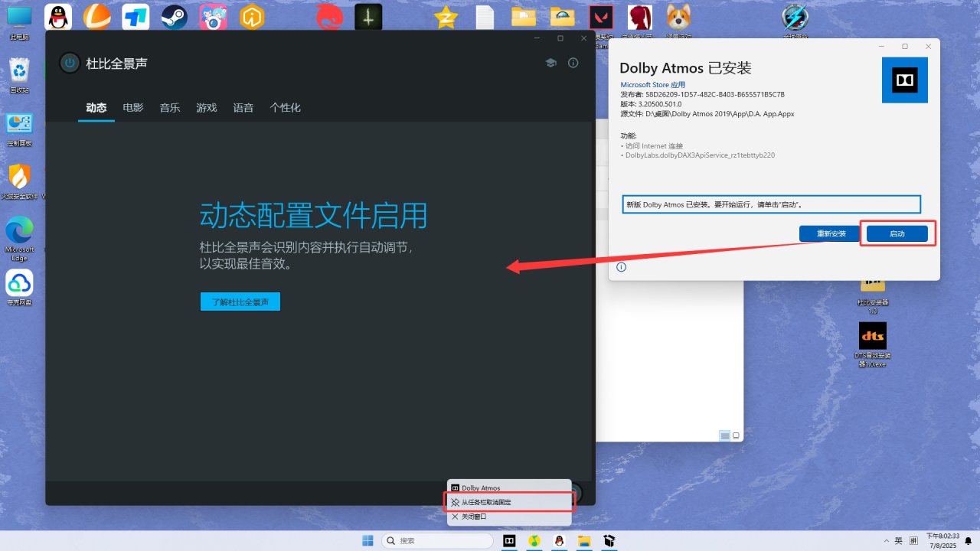The height and width of the screenshot is (551, 980).
Task: Select the 火绒安全软件 desktop icon
Action: 19,182
